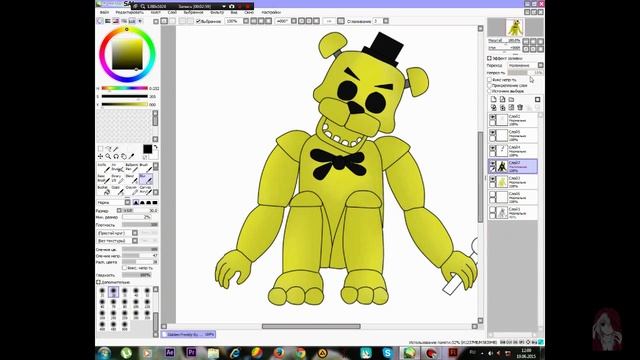Image resolution: width=640 pixels, height=360 pixels.
Task: Enable the preserve opacity checkbox in layer panel
Action: 489,80
